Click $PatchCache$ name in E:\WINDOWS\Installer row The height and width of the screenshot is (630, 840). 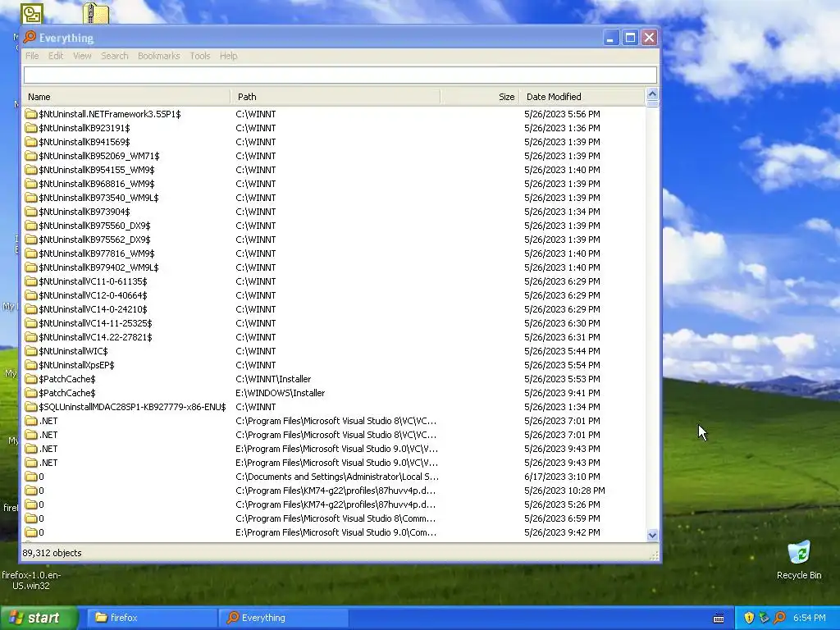(x=67, y=393)
